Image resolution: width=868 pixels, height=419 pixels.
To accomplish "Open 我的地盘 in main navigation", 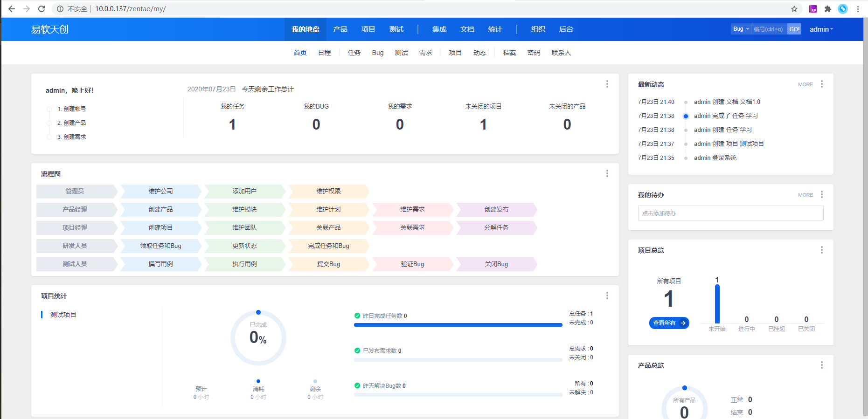I will (306, 29).
